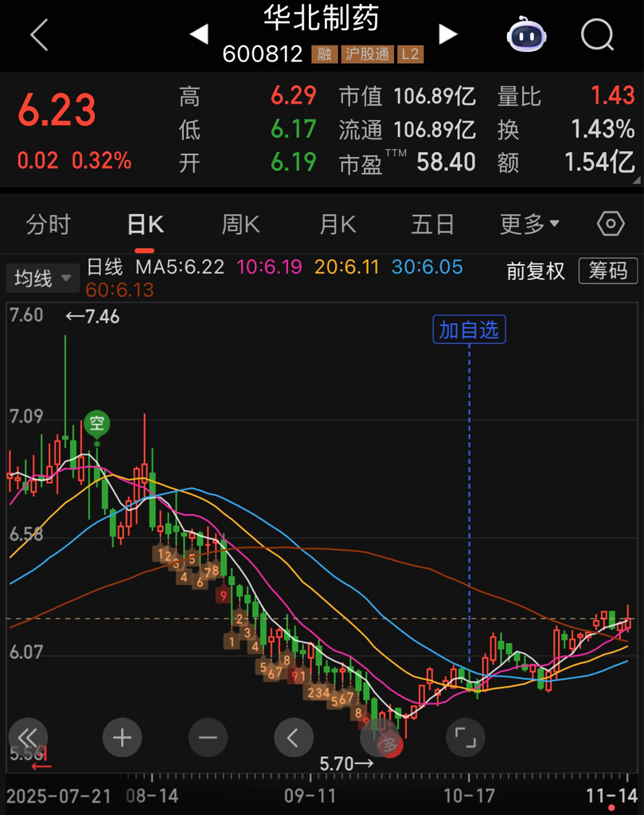644x815 pixels.
Task: Click the blue 30:6.05 MA label
Action: click(427, 267)
